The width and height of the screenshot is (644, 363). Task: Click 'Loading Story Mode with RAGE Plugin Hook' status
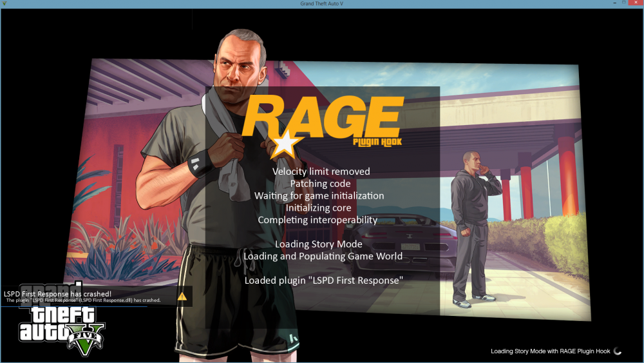[x=551, y=351]
